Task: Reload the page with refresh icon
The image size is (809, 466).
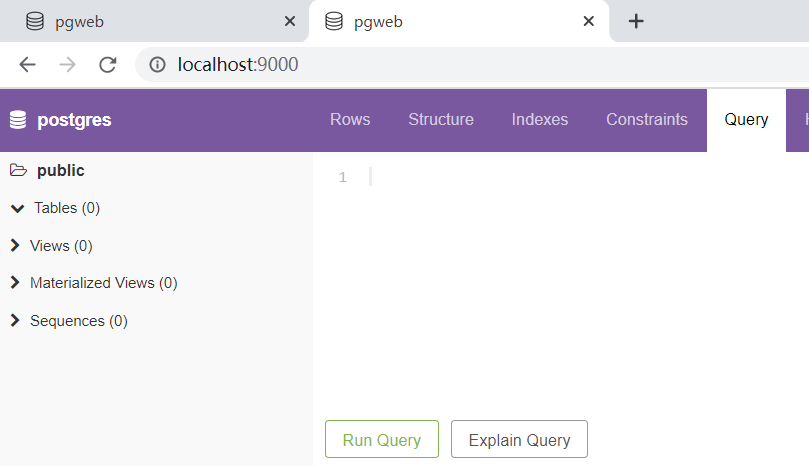Action: click(107, 65)
